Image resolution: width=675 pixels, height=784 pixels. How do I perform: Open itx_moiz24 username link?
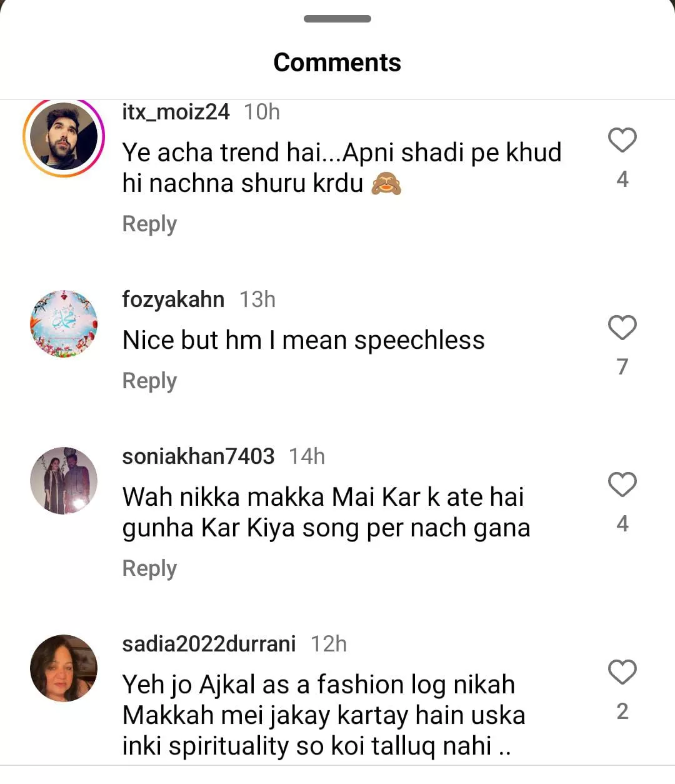click(x=176, y=112)
